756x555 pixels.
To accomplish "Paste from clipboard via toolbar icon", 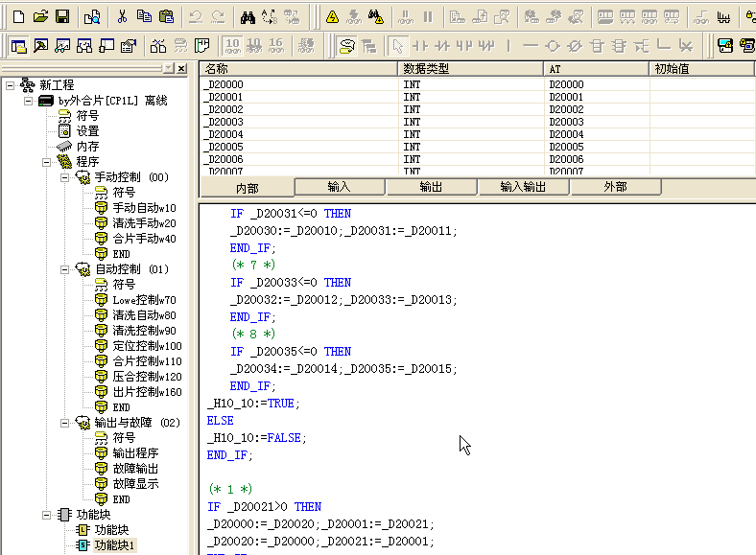I will tap(166, 17).
